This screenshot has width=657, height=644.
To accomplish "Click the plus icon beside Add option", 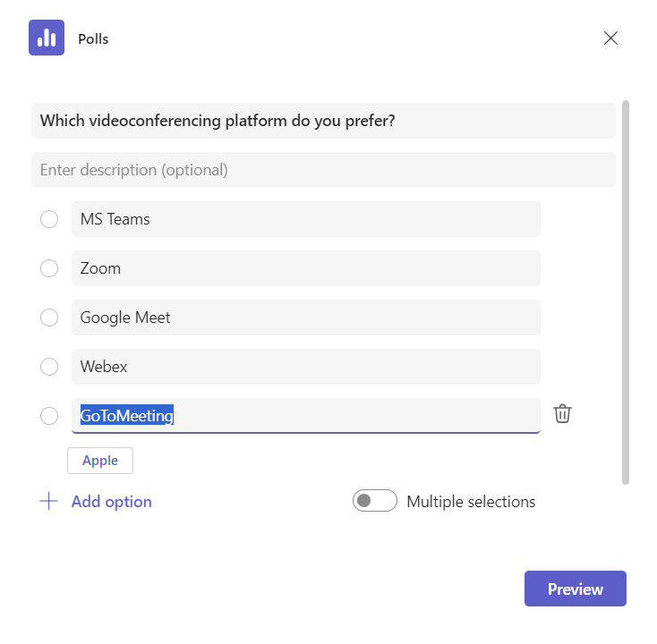I will 48,502.
